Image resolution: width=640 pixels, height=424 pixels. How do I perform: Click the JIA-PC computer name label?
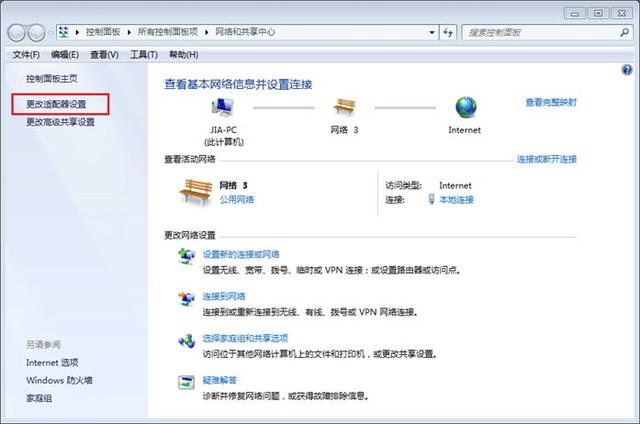coord(223,130)
